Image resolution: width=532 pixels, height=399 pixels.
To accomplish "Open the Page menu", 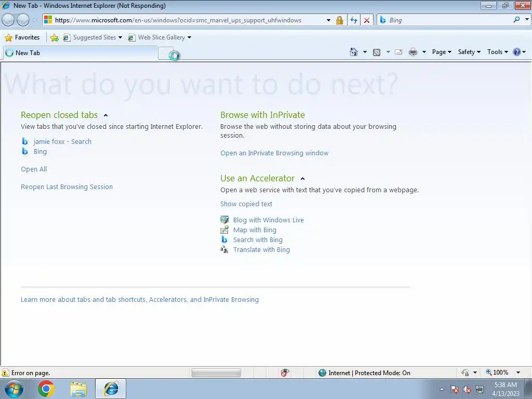I will point(442,52).
